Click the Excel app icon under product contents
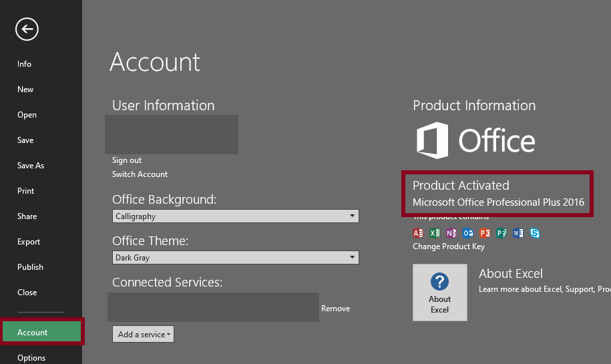Screen dimensions: 611x364 pyautogui.click(x=435, y=233)
